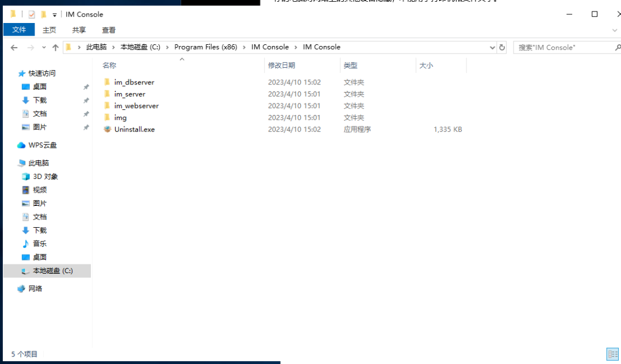Screen dimensions: 621x364
Task: Expand the ribbon with the chevron
Action: tap(615, 30)
